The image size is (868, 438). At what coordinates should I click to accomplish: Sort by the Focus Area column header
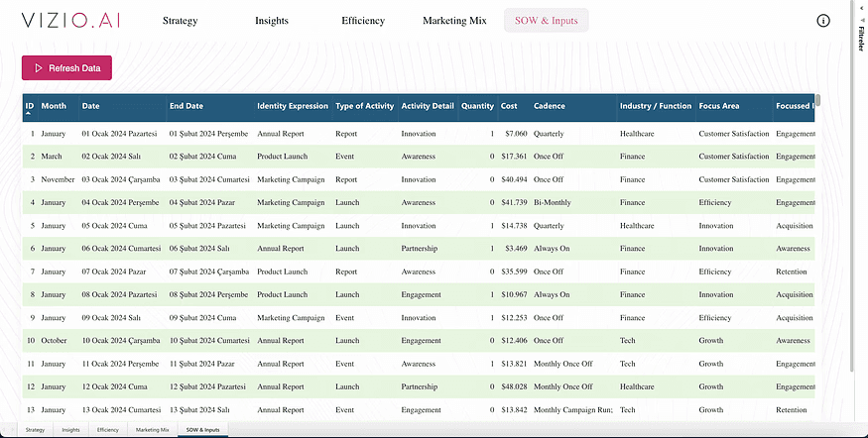tap(719, 106)
